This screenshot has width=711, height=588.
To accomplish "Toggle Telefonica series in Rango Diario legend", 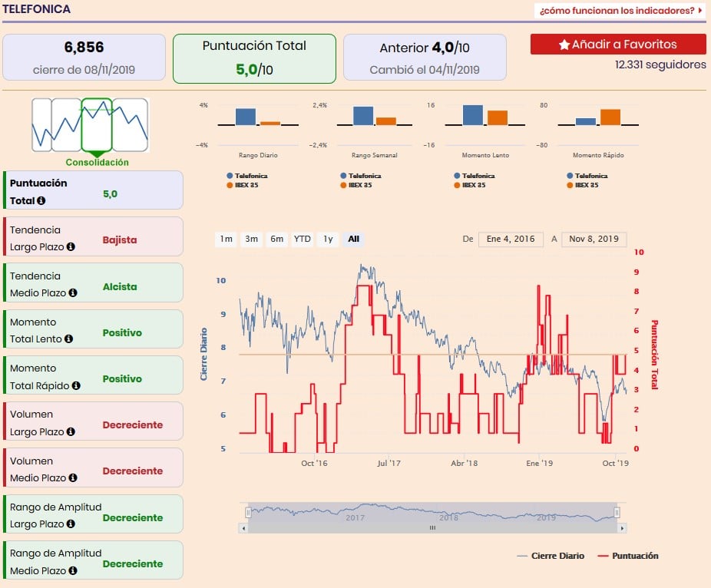I will pyautogui.click(x=247, y=176).
